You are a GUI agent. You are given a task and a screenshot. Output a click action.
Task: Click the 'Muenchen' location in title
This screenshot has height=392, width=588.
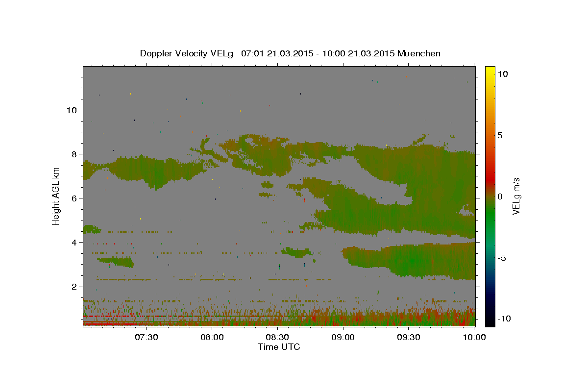point(419,53)
